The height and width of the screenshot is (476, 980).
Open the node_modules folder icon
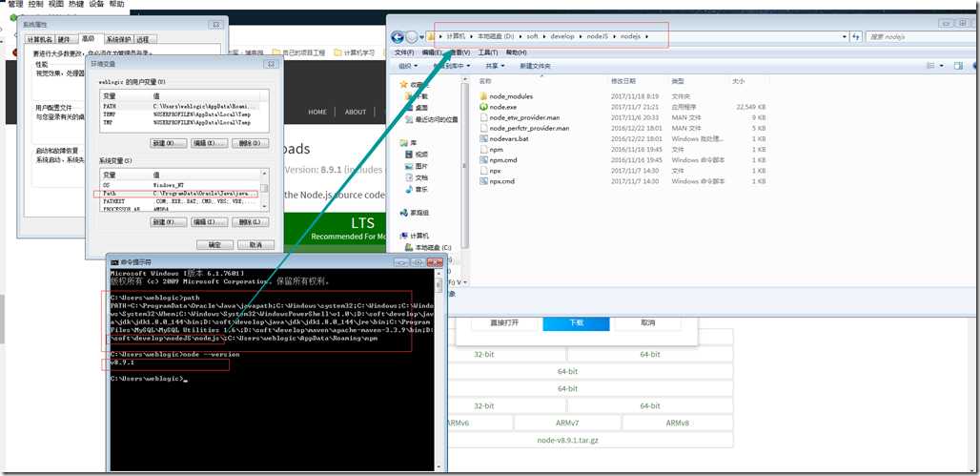[483, 96]
